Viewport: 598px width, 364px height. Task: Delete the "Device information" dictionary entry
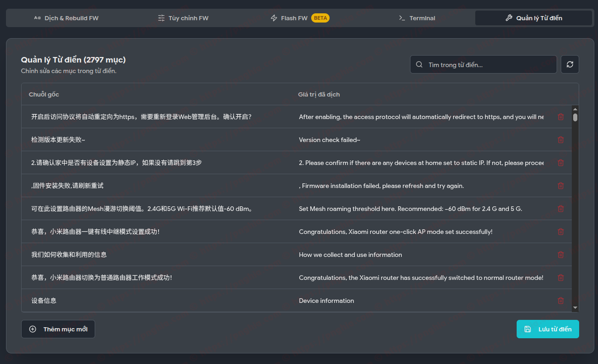560,301
